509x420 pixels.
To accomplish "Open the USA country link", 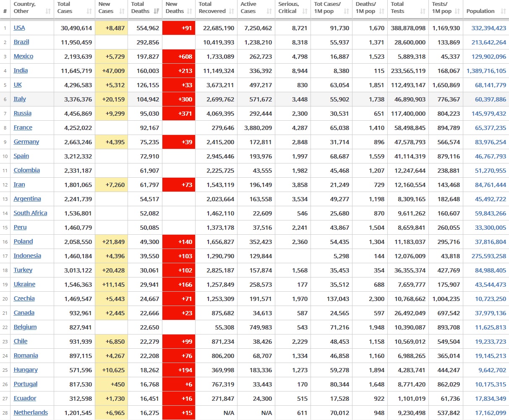I will 19,28.
